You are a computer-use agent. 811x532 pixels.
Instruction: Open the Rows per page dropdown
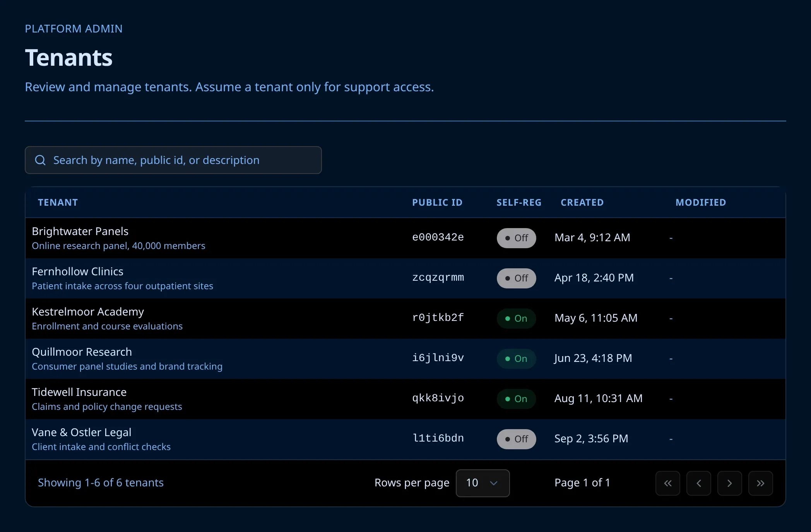[x=482, y=483]
